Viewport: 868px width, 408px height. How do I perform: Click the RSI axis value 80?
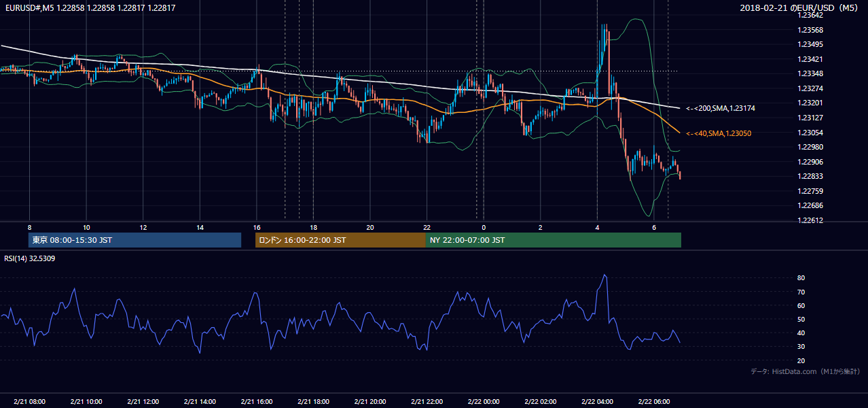pyautogui.click(x=801, y=278)
